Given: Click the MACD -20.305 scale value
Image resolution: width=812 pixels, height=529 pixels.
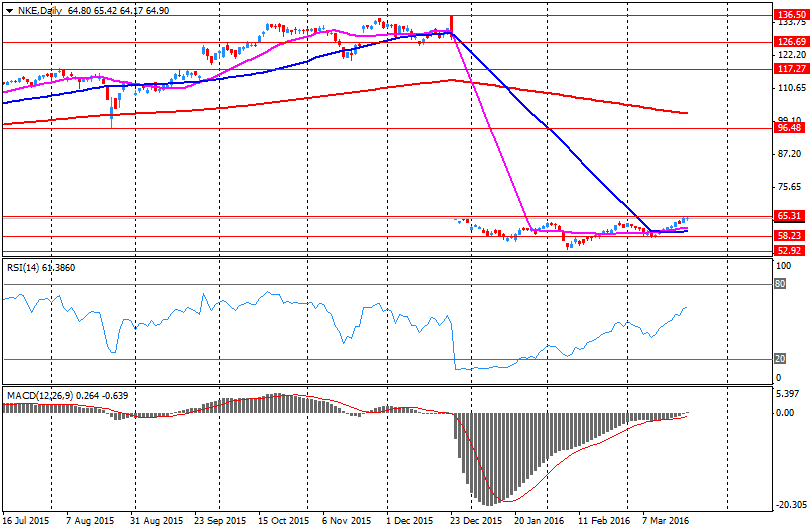Looking at the screenshot, I should tap(791, 505).
